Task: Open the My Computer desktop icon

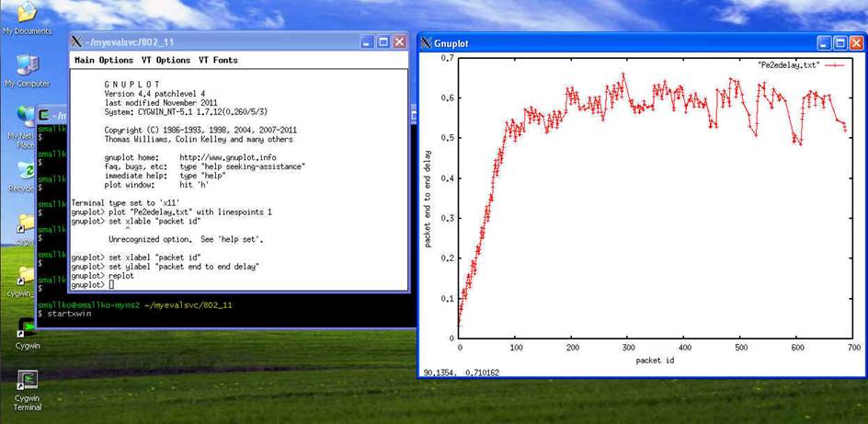Action: click(28, 71)
